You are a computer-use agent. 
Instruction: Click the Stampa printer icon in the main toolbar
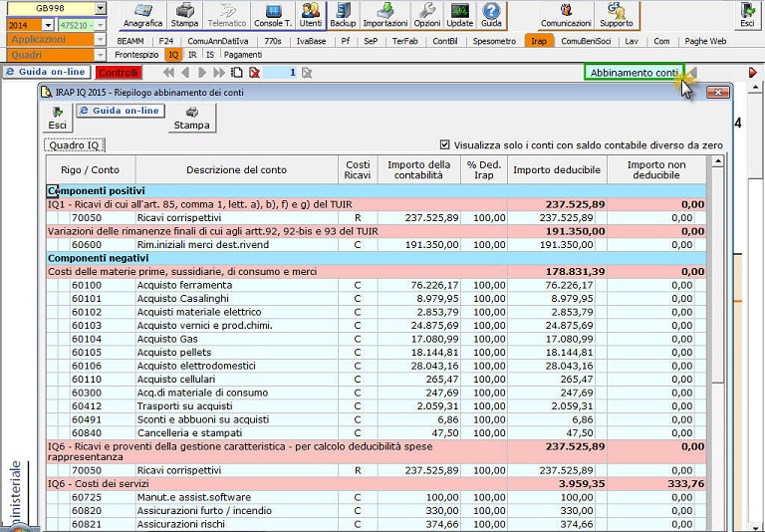(184, 16)
